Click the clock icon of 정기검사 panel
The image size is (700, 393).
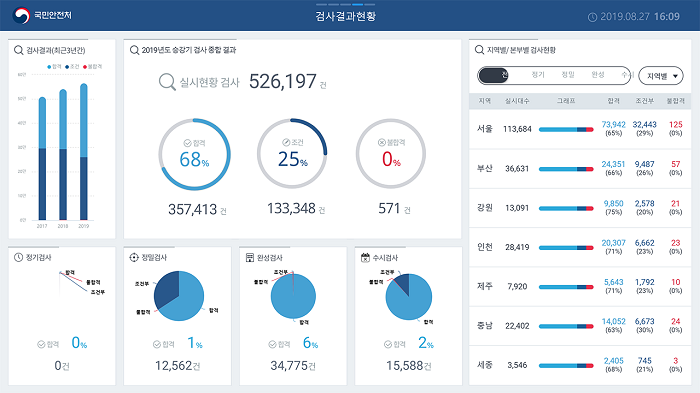18,257
